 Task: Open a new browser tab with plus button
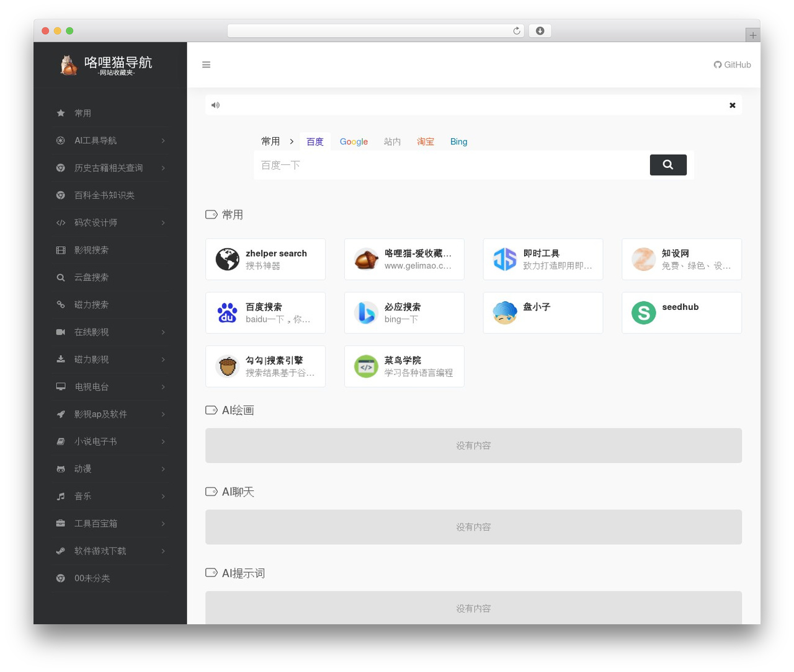[x=752, y=35]
